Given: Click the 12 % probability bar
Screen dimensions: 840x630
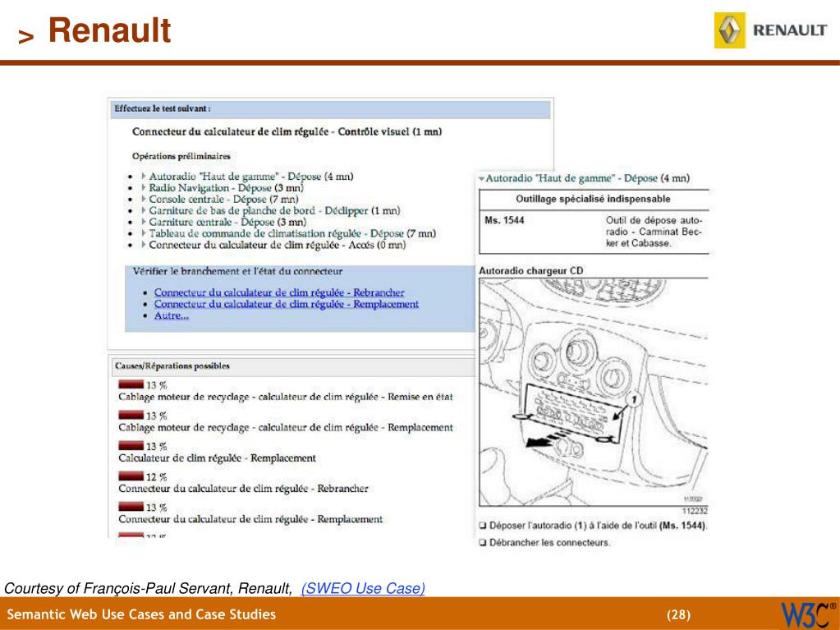Looking at the screenshot, I should (x=131, y=476).
